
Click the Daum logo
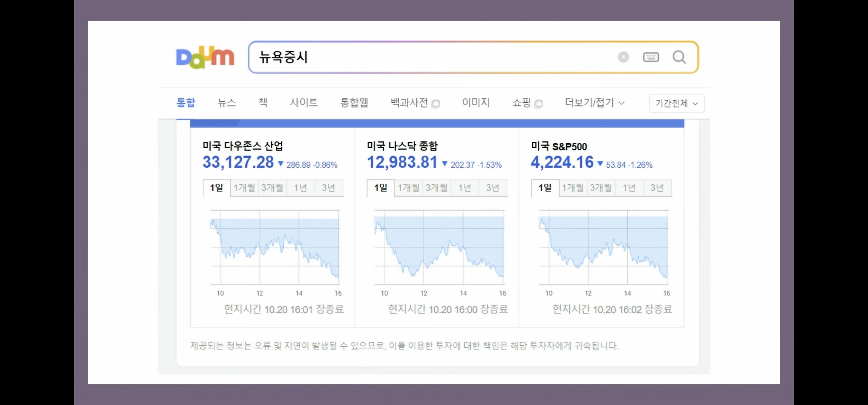tap(205, 57)
